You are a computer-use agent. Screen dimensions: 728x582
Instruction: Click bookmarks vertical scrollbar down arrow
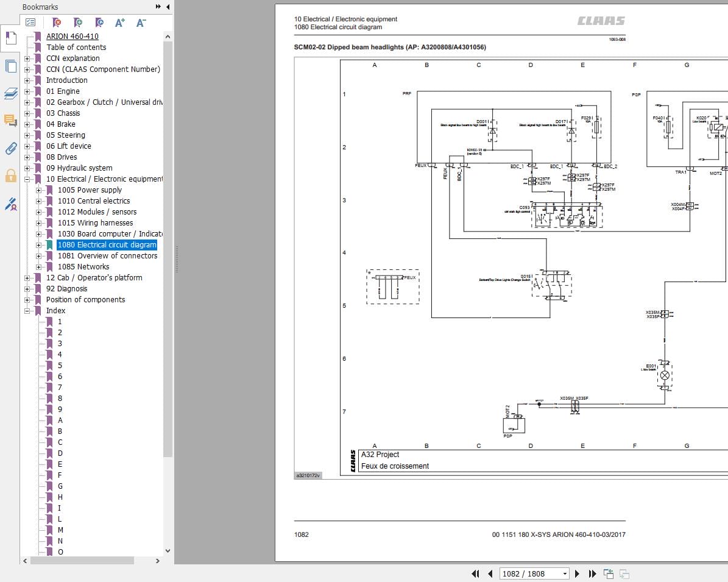point(168,551)
